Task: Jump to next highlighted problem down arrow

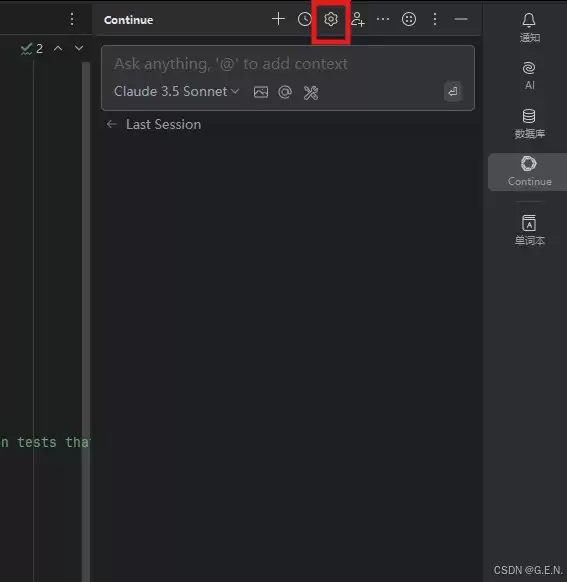Action: (79, 48)
